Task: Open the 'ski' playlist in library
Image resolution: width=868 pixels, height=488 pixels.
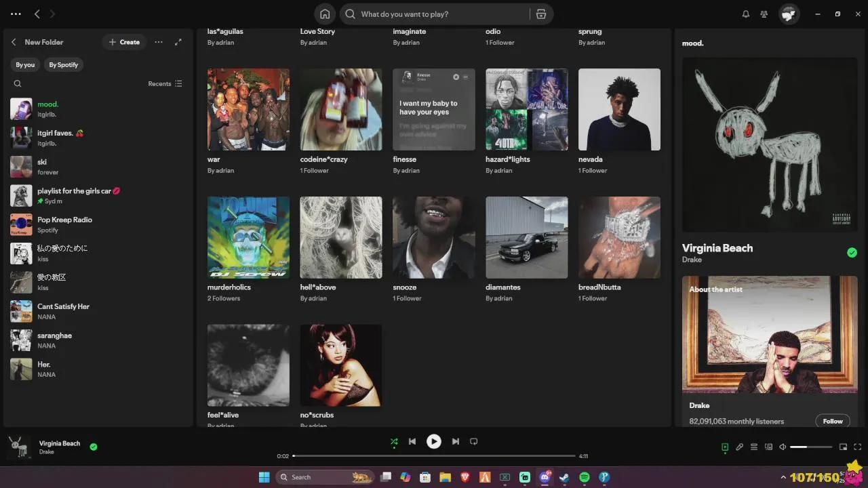Action: [98, 167]
